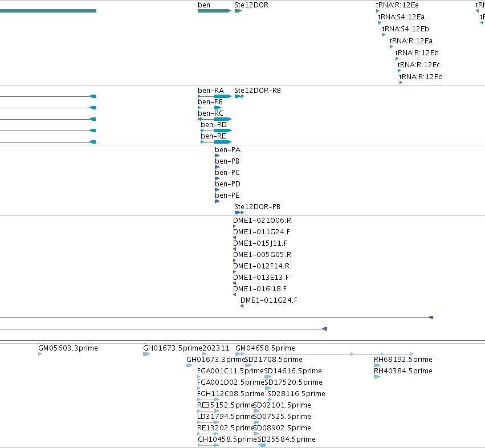Click the GH01673.3prime EST label
The height and width of the screenshot is (448, 485).
click(x=215, y=360)
